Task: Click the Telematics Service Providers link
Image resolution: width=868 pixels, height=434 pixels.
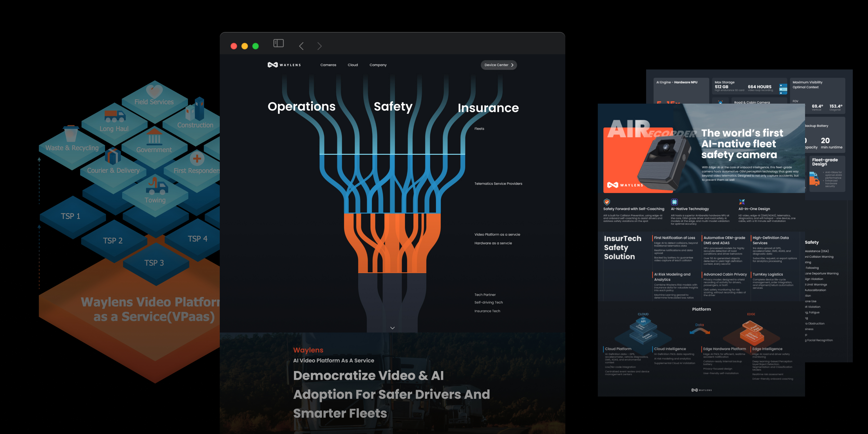Action: coord(498,184)
